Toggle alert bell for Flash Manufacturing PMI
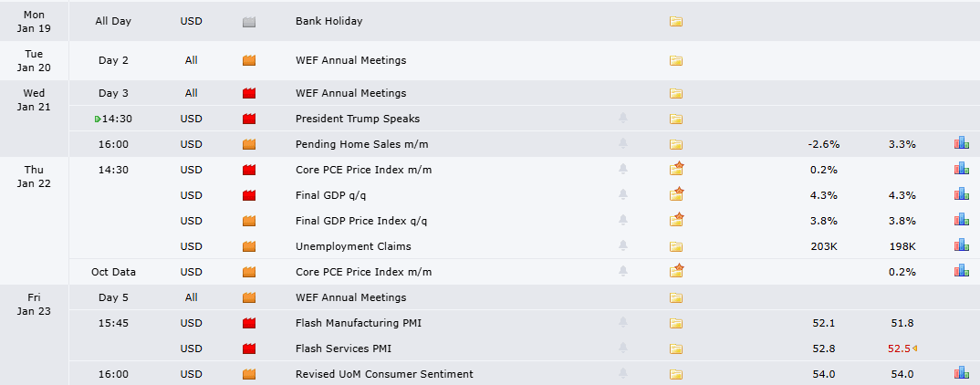The height and width of the screenshot is (385, 980). tap(623, 322)
